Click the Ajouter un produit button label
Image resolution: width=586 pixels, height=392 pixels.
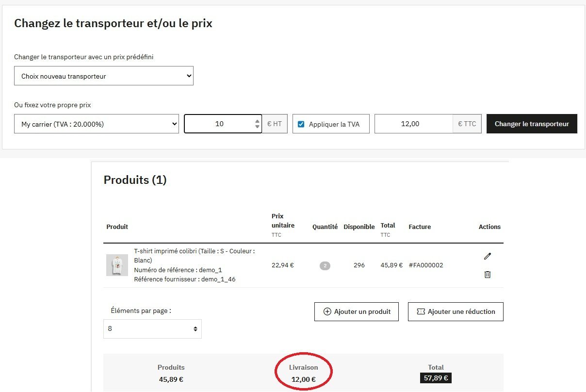[362, 311]
